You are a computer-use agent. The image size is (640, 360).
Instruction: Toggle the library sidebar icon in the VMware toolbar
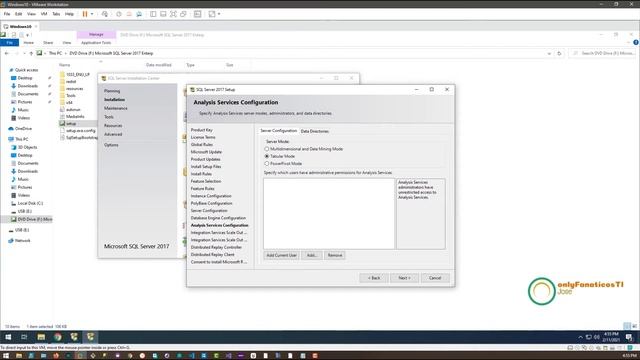(x=153, y=14)
